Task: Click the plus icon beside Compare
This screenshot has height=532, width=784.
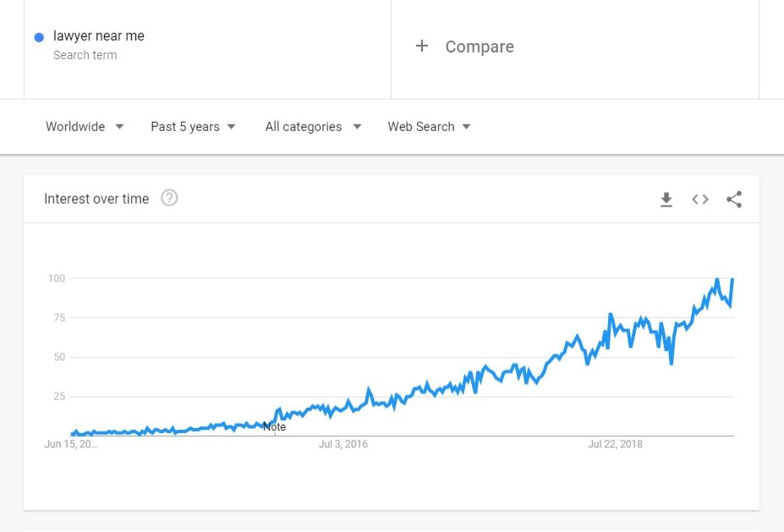Action: coord(422,46)
